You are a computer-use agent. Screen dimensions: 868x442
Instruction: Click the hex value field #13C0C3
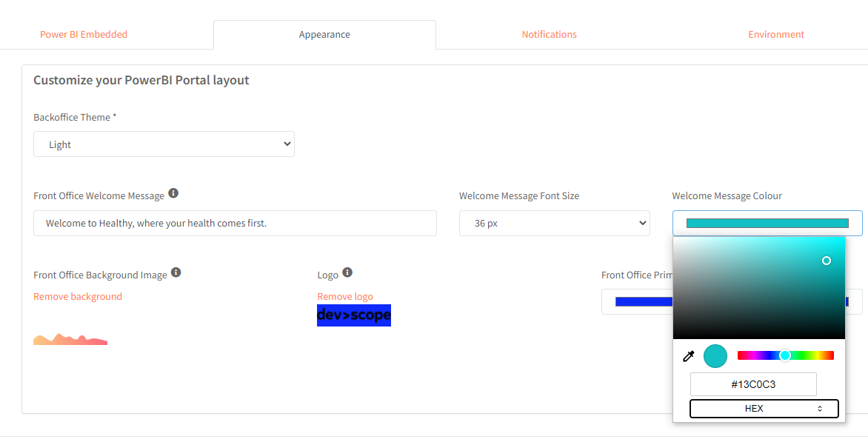(x=753, y=384)
